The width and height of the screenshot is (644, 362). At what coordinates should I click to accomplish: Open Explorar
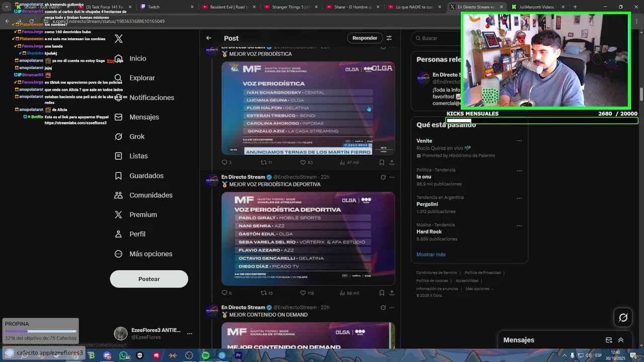point(135,78)
